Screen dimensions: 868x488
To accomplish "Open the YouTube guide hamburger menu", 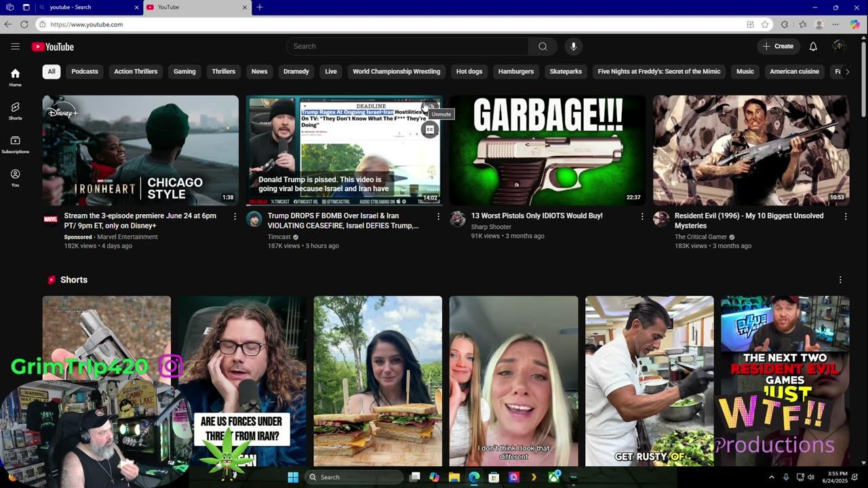I will [x=15, y=46].
